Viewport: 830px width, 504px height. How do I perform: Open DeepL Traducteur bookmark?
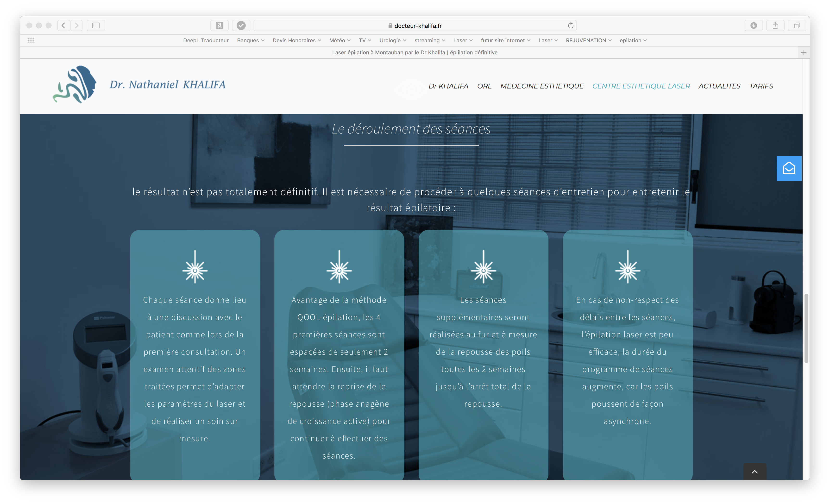pos(206,40)
